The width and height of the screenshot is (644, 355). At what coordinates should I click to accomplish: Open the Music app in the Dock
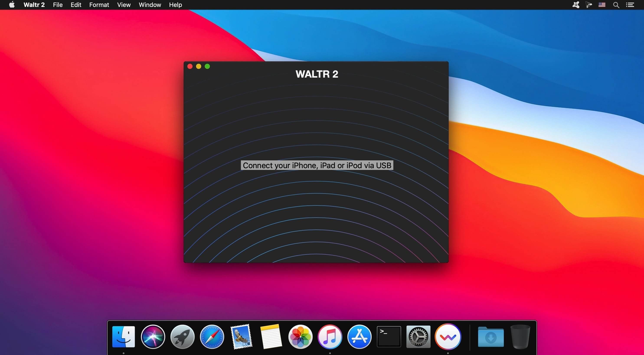330,337
